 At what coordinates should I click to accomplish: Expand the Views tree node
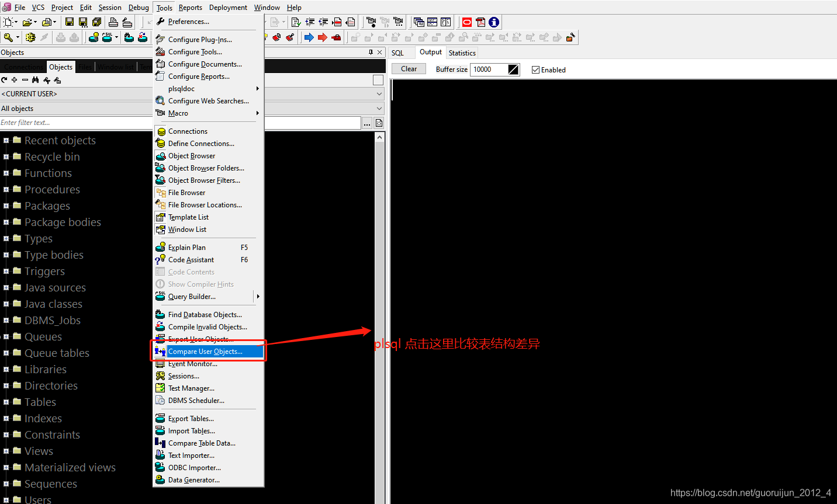(x=6, y=451)
